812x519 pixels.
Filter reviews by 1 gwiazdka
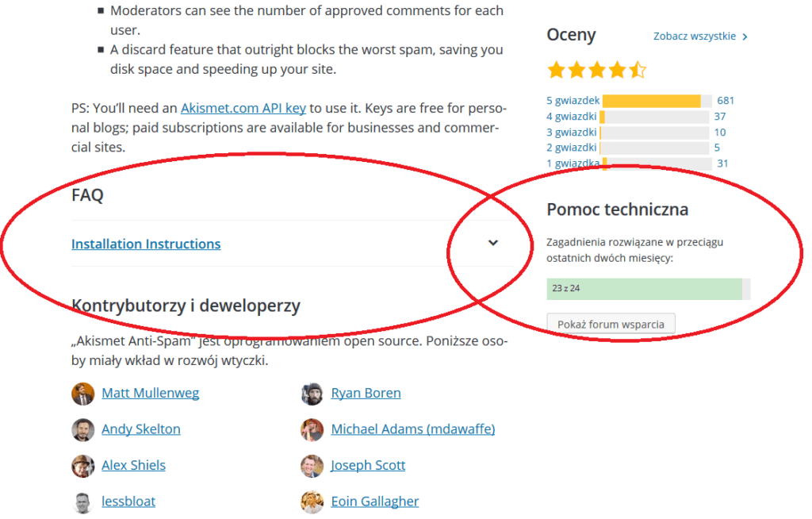coord(573,163)
